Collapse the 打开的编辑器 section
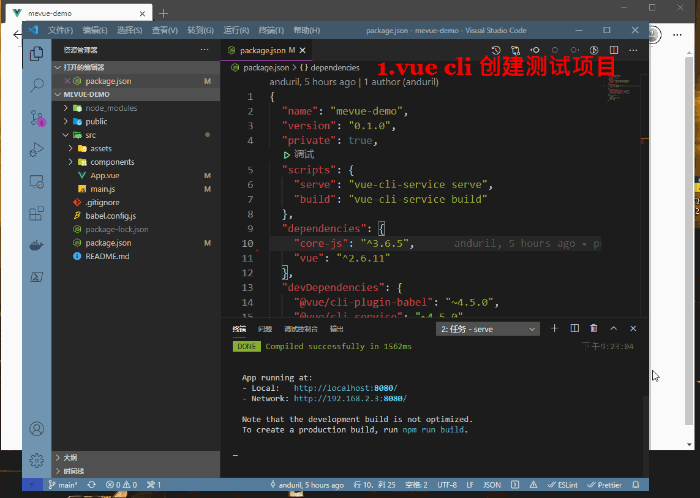This screenshot has width=700, height=498. click(x=136, y=67)
